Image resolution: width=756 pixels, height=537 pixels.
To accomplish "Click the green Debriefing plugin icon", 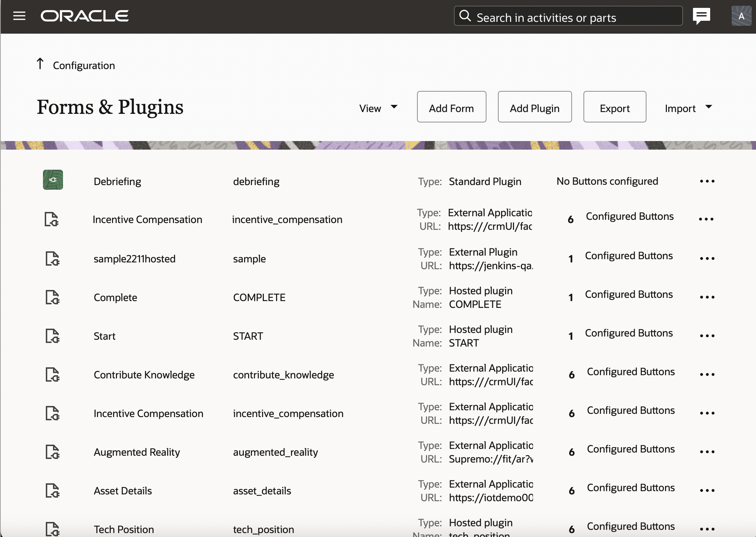I will pyautogui.click(x=53, y=180).
